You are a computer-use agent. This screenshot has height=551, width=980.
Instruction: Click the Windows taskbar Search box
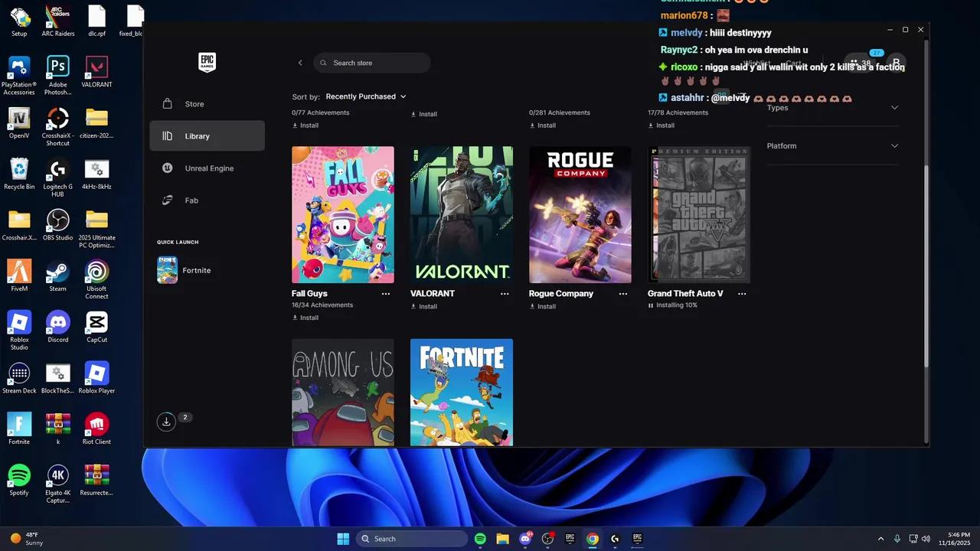click(x=413, y=539)
